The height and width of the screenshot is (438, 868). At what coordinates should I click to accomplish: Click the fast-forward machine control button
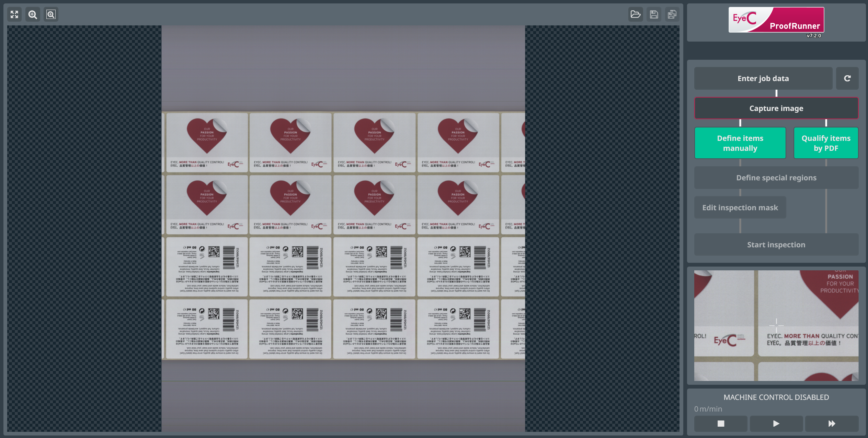tap(832, 424)
